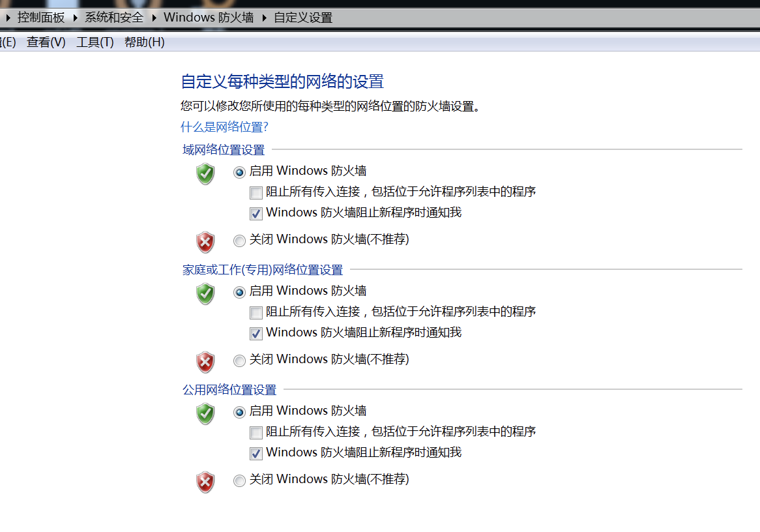
Task: Open the 查看(V) menu
Action: [x=46, y=42]
